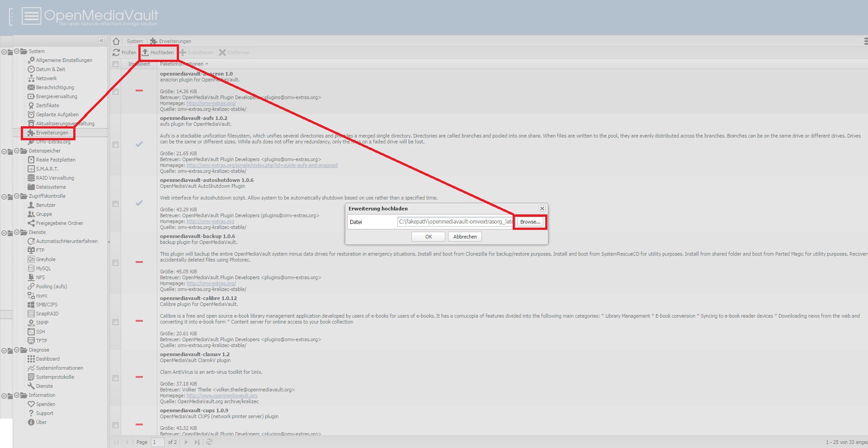
Task: Collapse the Zugriffskontrolle tree node
Action: (x=17, y=196)
